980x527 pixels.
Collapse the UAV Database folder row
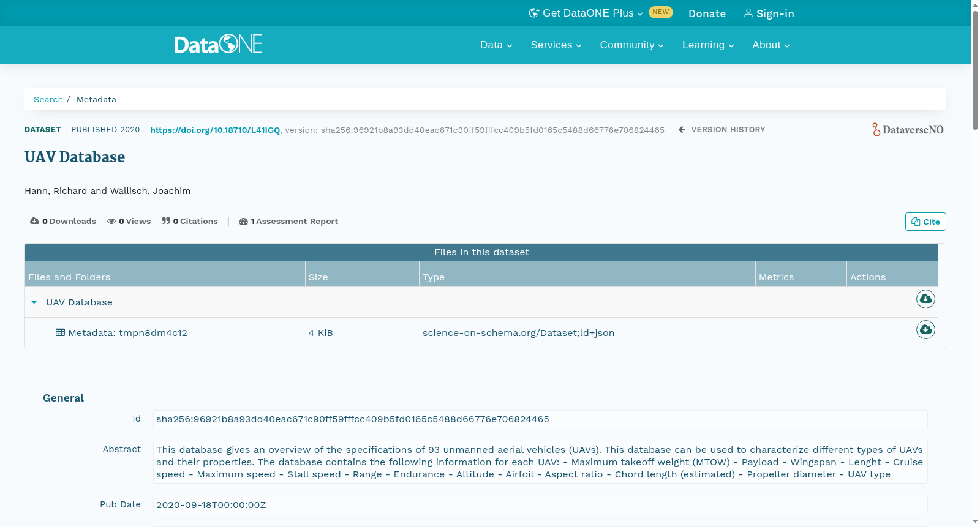tap(34, 302)
